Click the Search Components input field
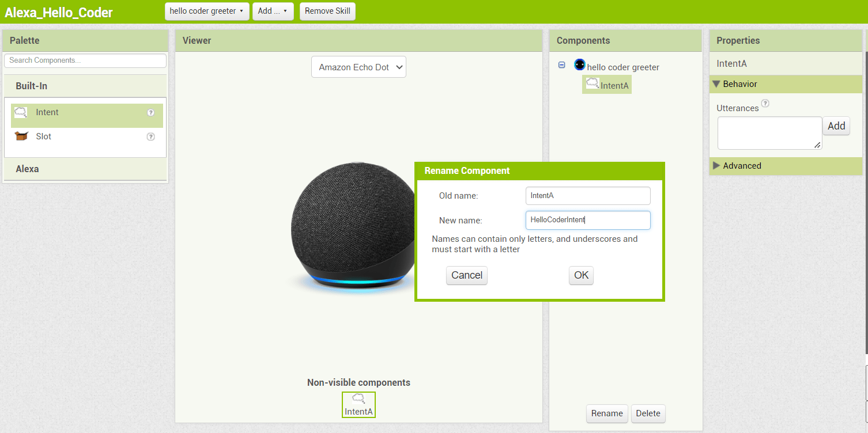 tap(85, 60)
